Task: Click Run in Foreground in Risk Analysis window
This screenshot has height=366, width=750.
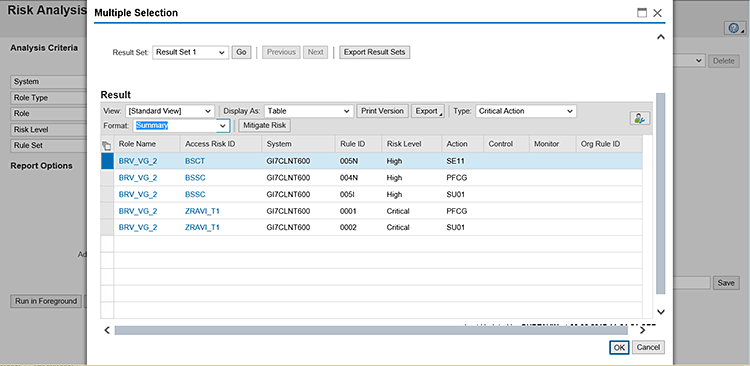Action: (46, 301)
